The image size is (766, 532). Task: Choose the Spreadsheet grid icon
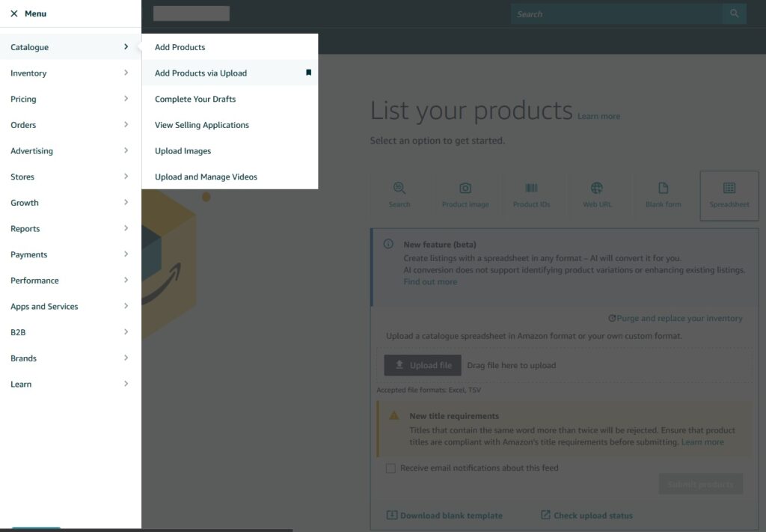coord(729,189)
